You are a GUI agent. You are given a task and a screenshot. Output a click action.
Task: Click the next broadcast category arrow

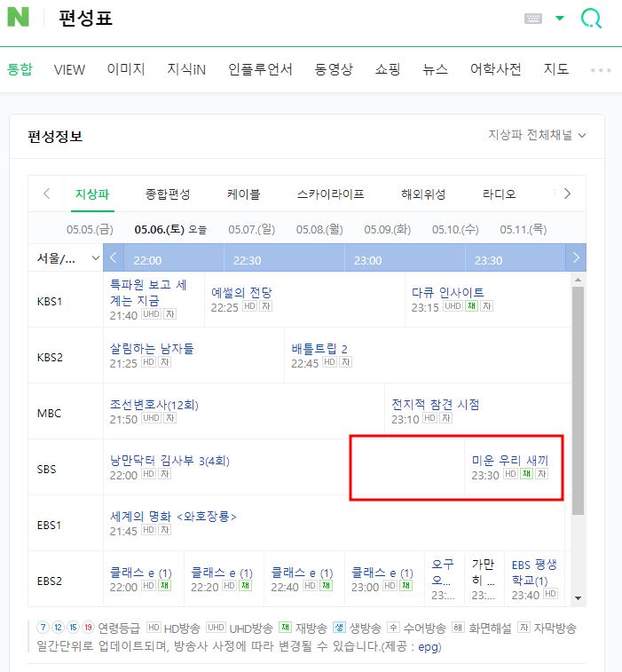(x=568, y=194)
